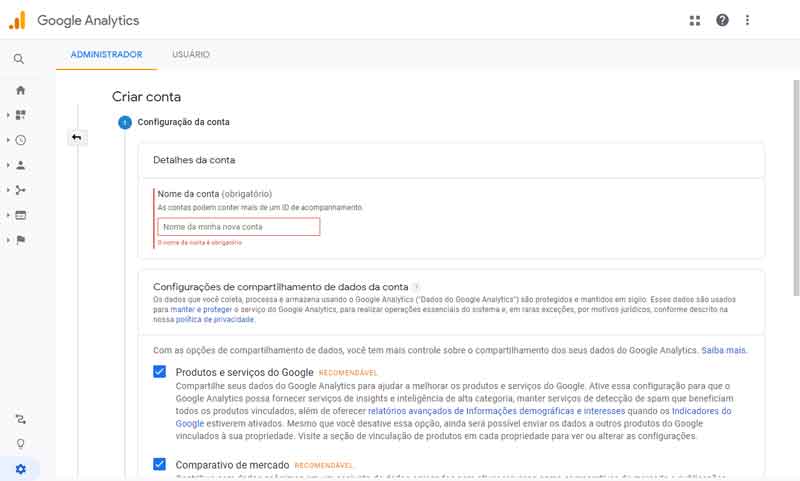Click the help icon next to data sharing heading

[416, 287]
